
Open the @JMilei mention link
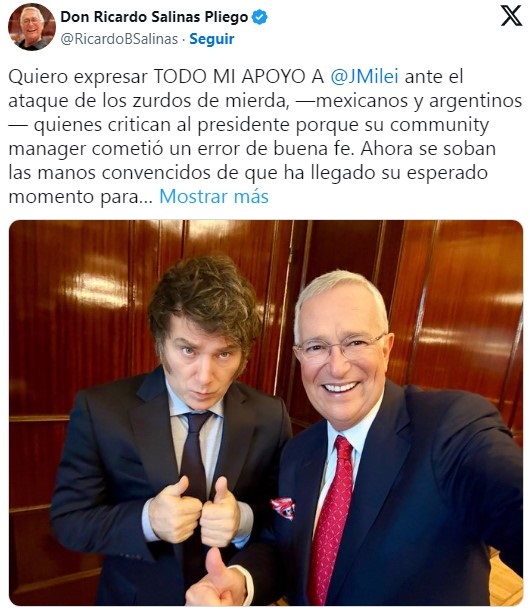click(x=364, y=76)
